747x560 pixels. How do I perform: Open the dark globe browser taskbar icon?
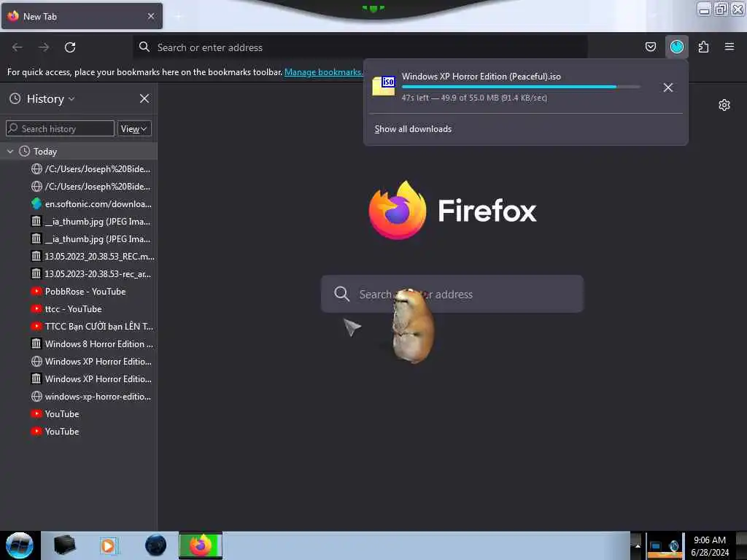coord(156,545)
